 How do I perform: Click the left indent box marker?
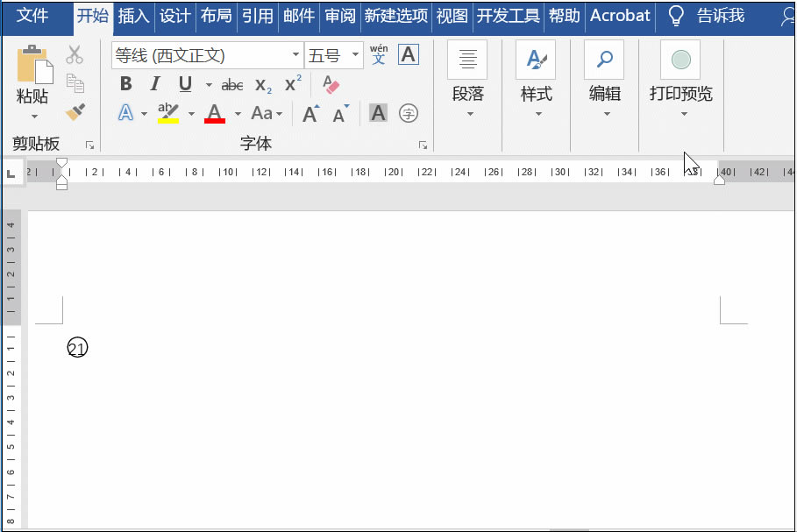coord(61,187)
